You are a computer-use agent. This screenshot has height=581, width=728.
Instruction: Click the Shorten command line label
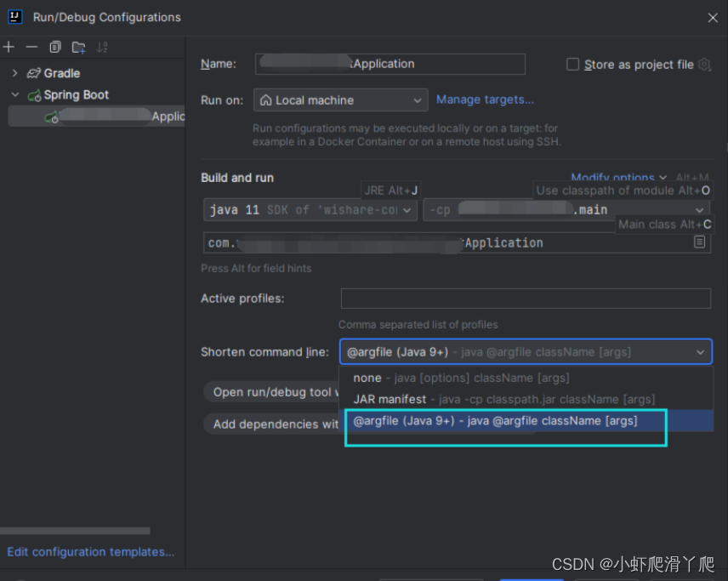pyautogui.click(x=264, y=352)
